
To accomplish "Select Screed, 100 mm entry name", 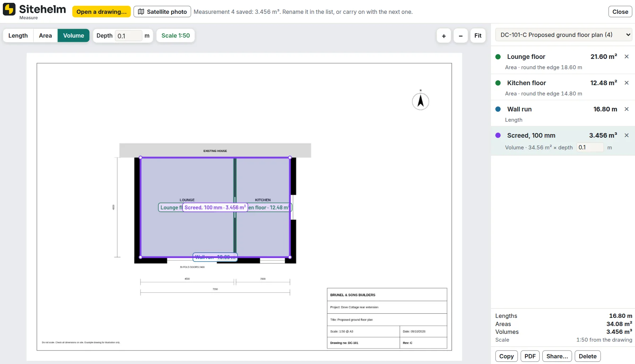I will [531, 136].
